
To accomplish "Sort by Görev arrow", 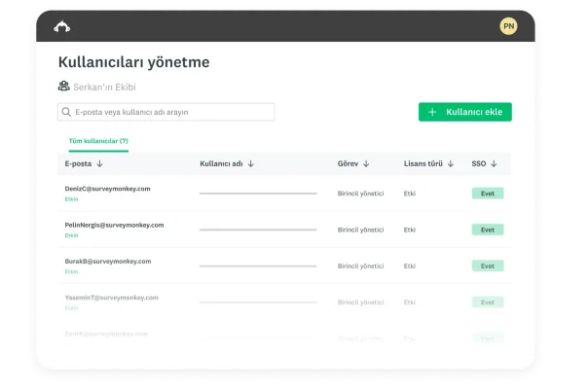I will pos(366,163).
